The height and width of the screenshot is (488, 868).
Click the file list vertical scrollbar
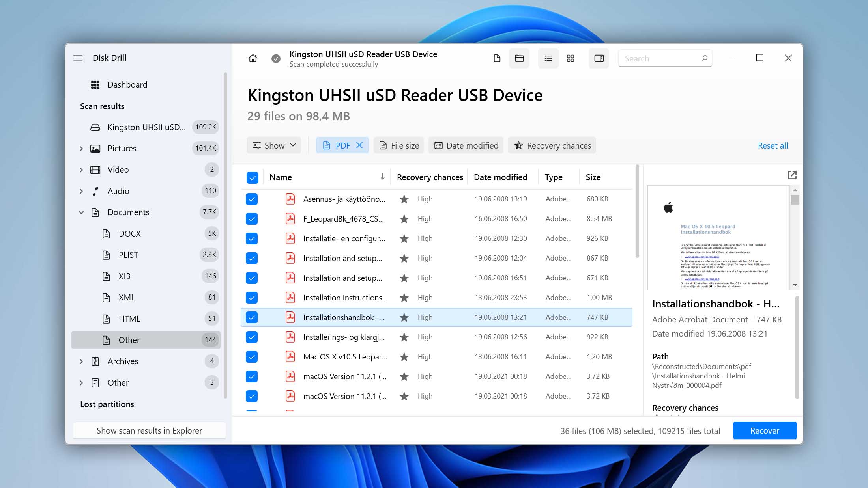637,211
